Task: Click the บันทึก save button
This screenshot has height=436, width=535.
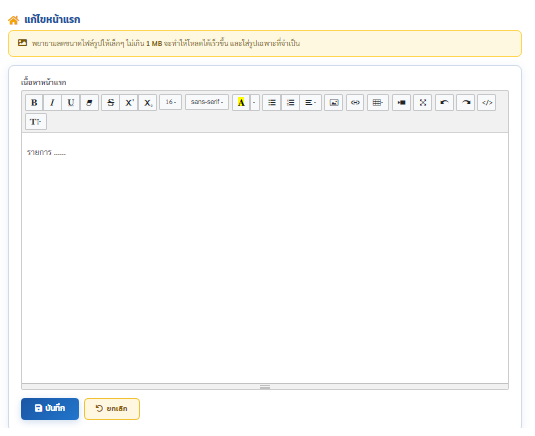Action: pos(50,409)
